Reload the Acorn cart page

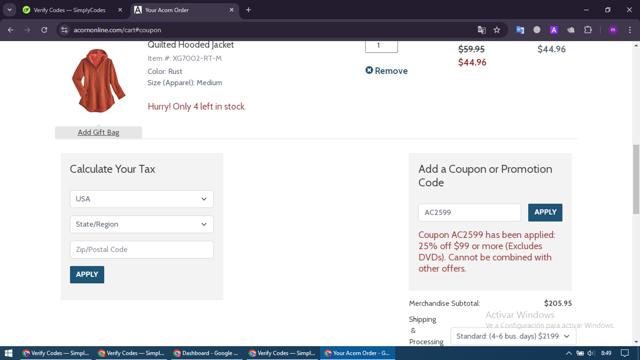tap(44, 30)
